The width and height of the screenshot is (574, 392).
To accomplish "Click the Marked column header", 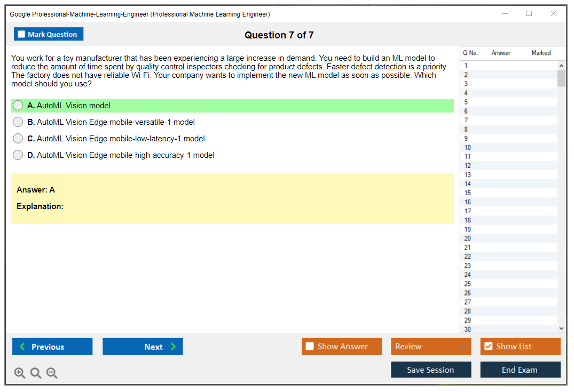I will (541, 53).
